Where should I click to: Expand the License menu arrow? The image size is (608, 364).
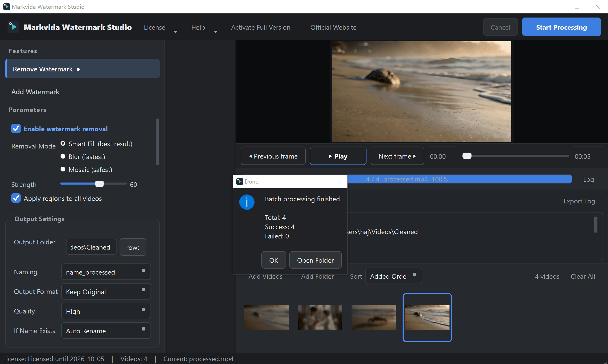[x=176, y=31]
